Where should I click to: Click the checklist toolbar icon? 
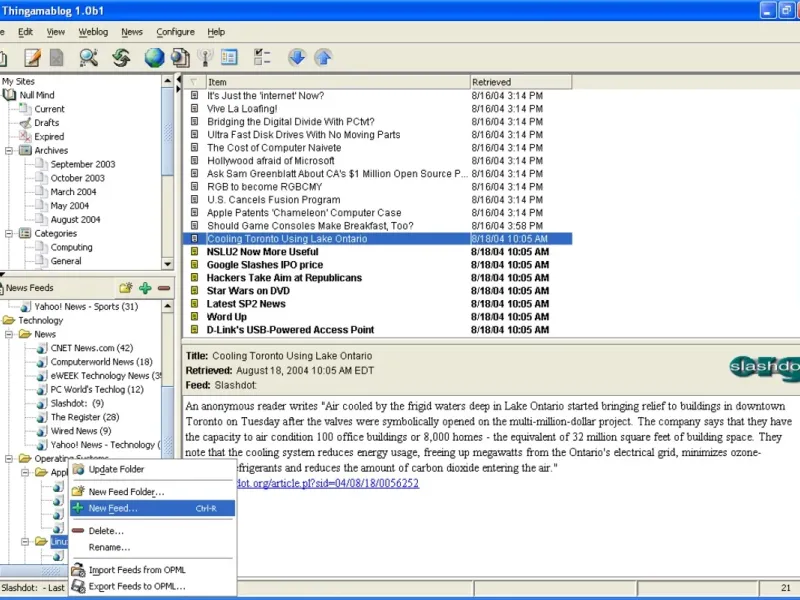(x=262, y=57)
